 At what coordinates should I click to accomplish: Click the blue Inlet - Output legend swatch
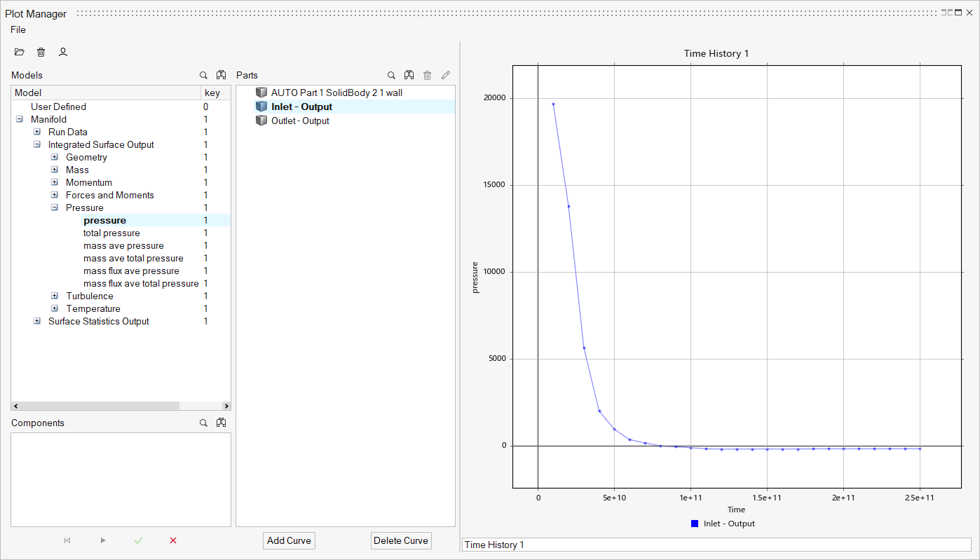click(694, 524)
